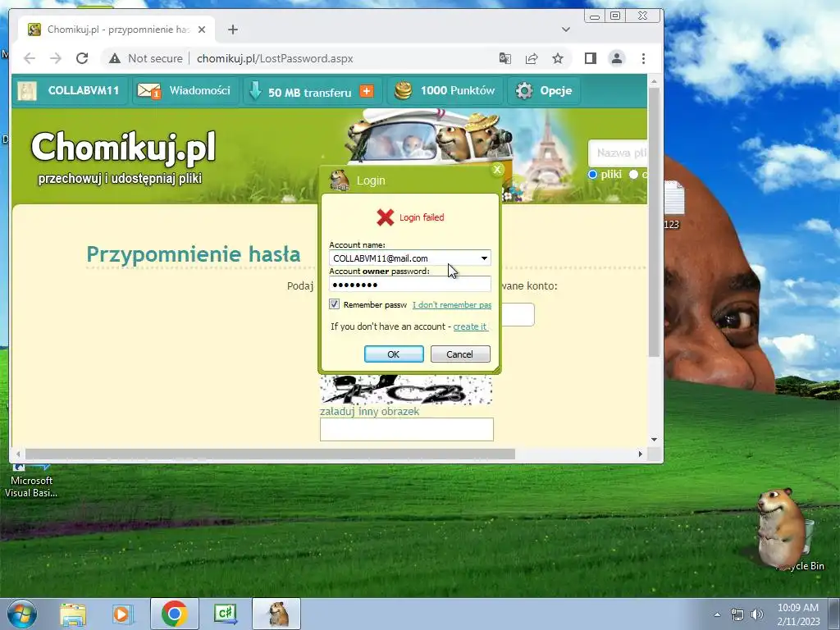This screenshot has width=840, height=630.
Task: Open the C# application taskbar icon
Action: 225,614
